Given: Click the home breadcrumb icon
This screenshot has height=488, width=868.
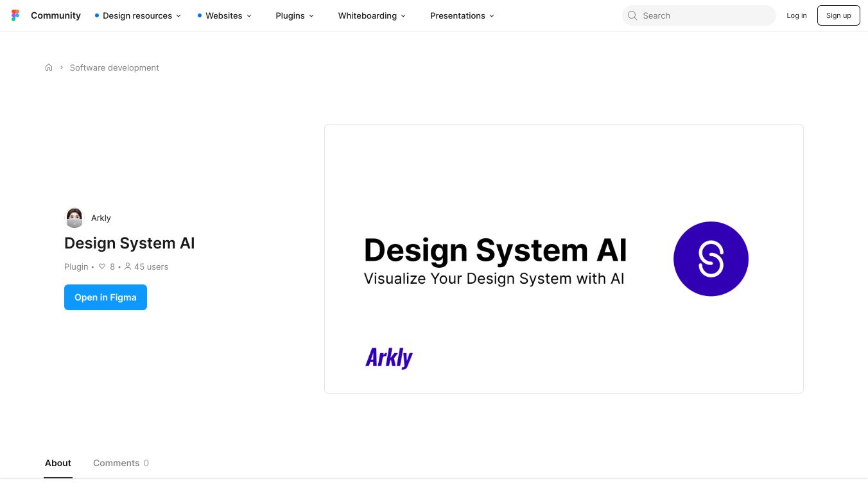Looking at the screenshot, I should [49, 67].
